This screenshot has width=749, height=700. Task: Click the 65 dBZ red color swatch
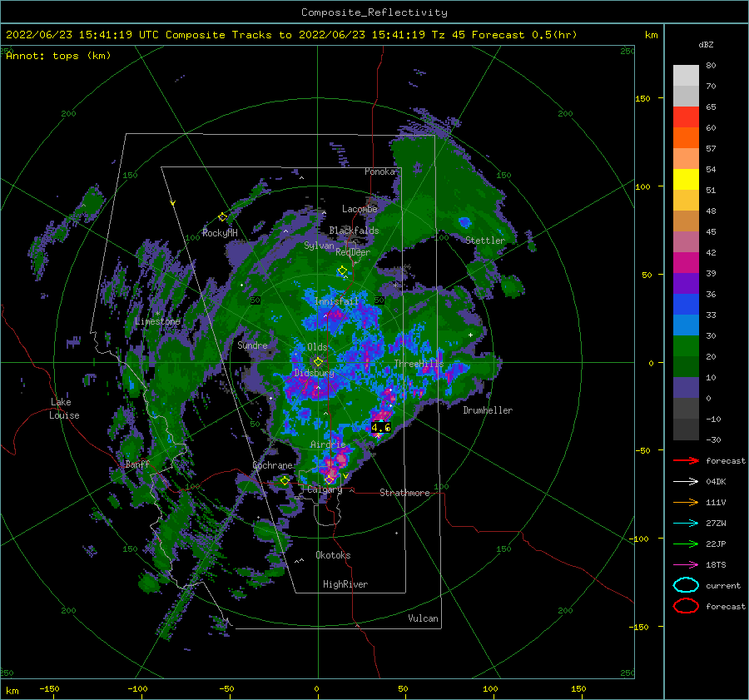click(x=686, y=117)
